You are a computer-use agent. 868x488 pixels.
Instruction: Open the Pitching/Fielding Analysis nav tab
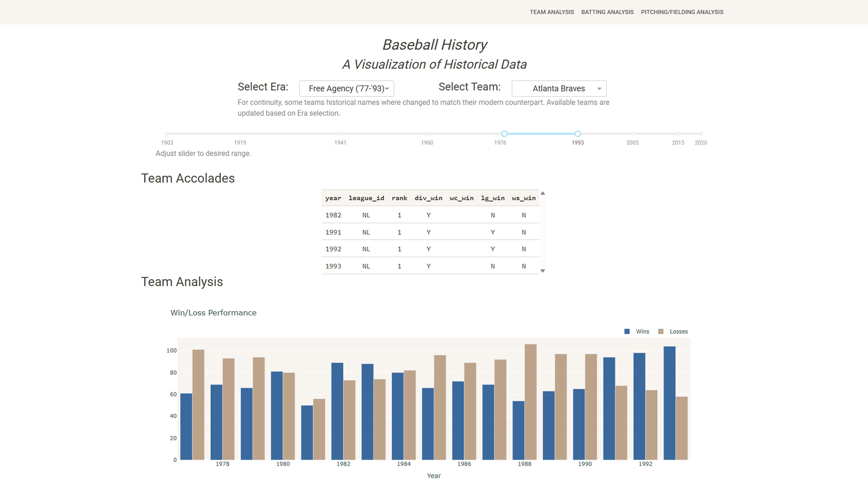click(x=682, y=12)
